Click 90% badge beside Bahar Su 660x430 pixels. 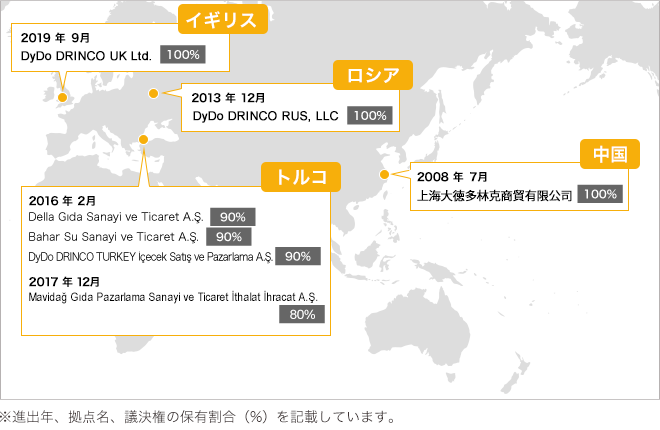(229, 237)
